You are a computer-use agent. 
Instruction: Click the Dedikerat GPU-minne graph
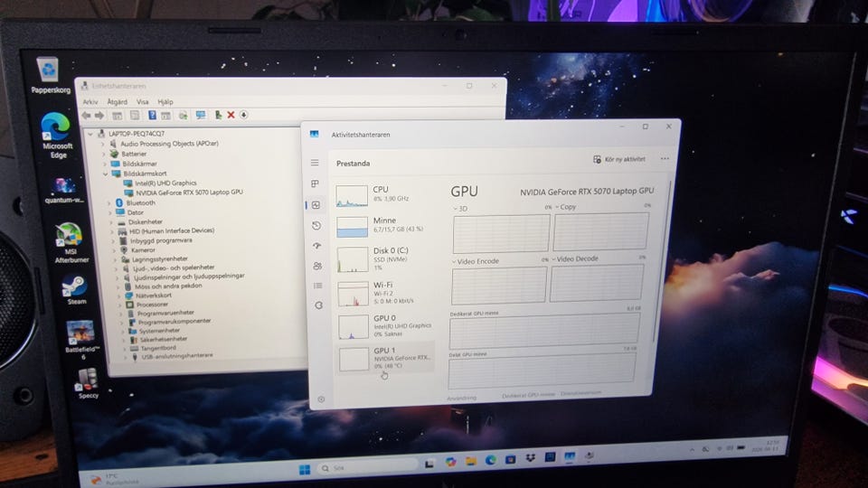(544, 331)
